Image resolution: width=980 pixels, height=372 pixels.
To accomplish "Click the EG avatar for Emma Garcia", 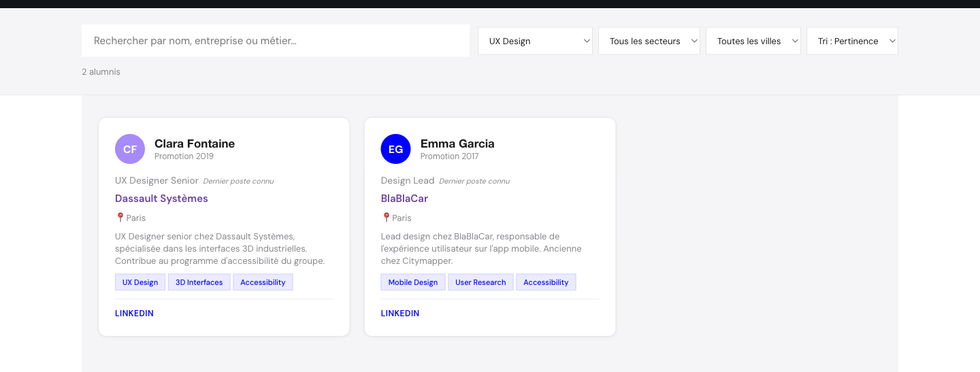I will (395, 149).
